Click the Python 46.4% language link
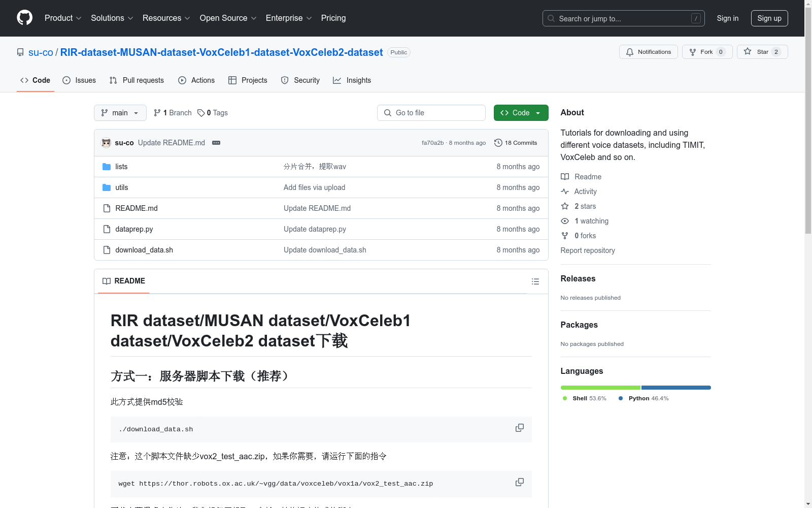The width and height of the screenshot is (812, 508). coord(644,398)
